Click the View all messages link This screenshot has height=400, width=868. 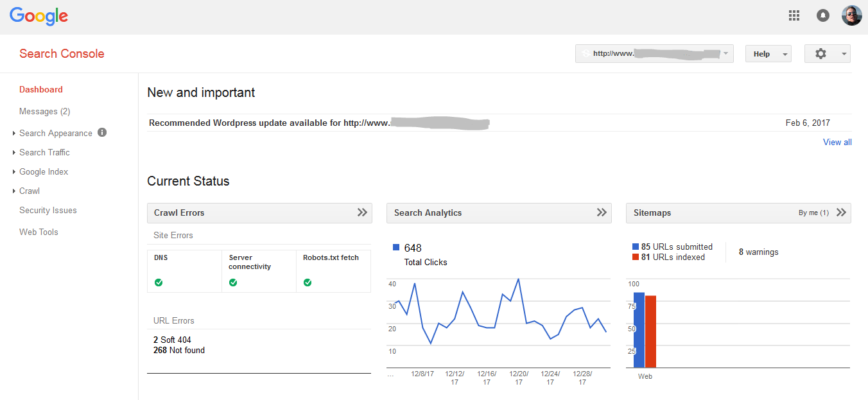pyautogui.click(x=837, y=142)
